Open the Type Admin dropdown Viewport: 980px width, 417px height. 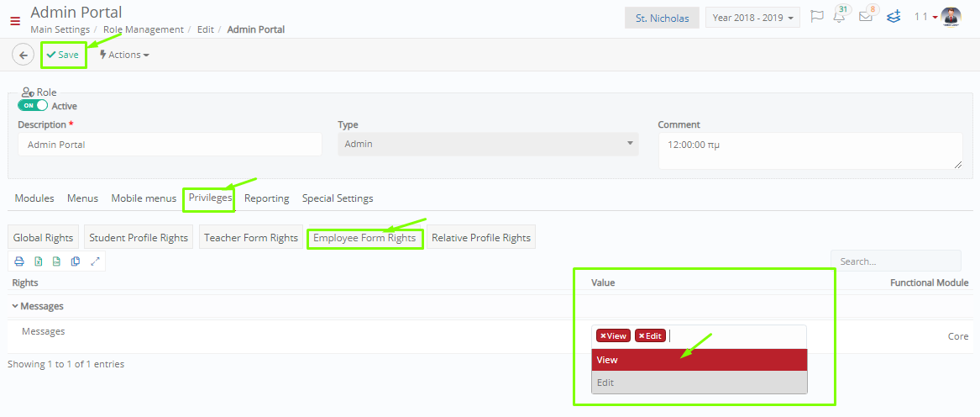(x=488, y=144)
